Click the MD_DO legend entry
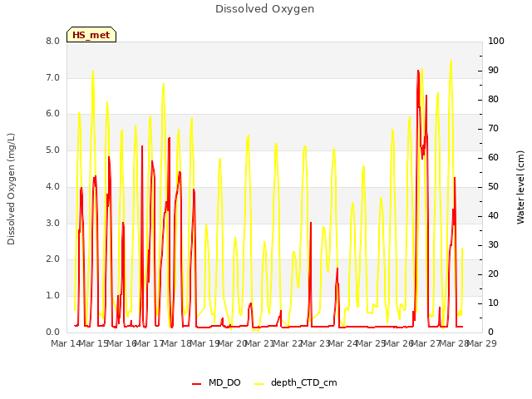 [x=216, y=382]
